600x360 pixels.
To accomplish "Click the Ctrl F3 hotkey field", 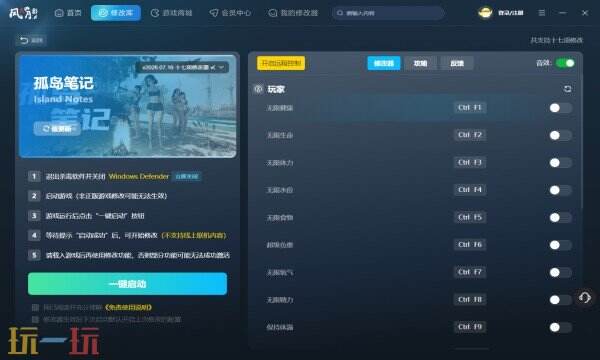I will 470,162.
